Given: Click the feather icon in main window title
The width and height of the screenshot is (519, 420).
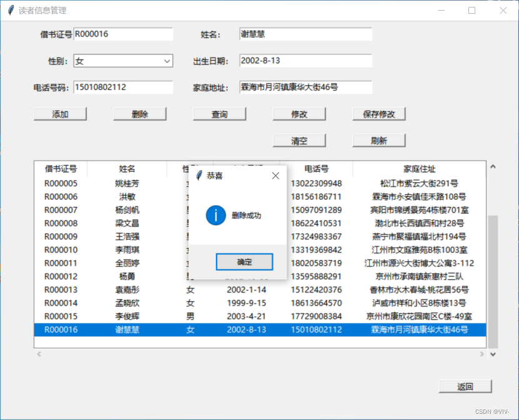Looking at the screenshot, I should [x=11, y=10].
